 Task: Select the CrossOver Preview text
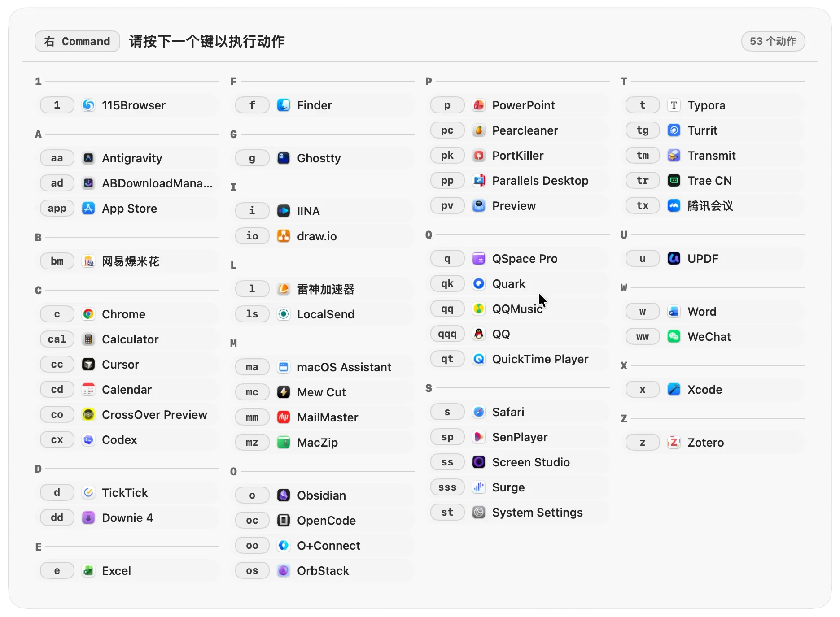coord(154,415)
